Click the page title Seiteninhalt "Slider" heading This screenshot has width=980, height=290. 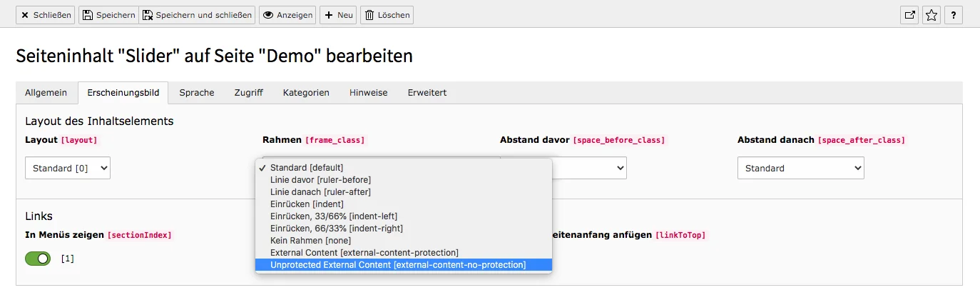pyautogui.click(x=214, y=56)
